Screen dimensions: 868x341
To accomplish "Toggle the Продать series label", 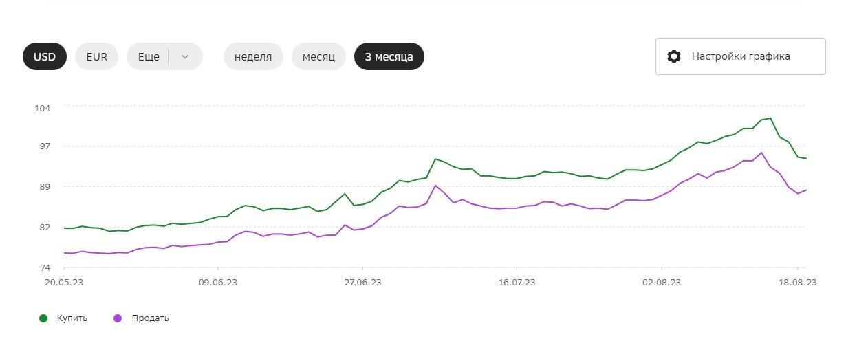I will pos(149,318).
